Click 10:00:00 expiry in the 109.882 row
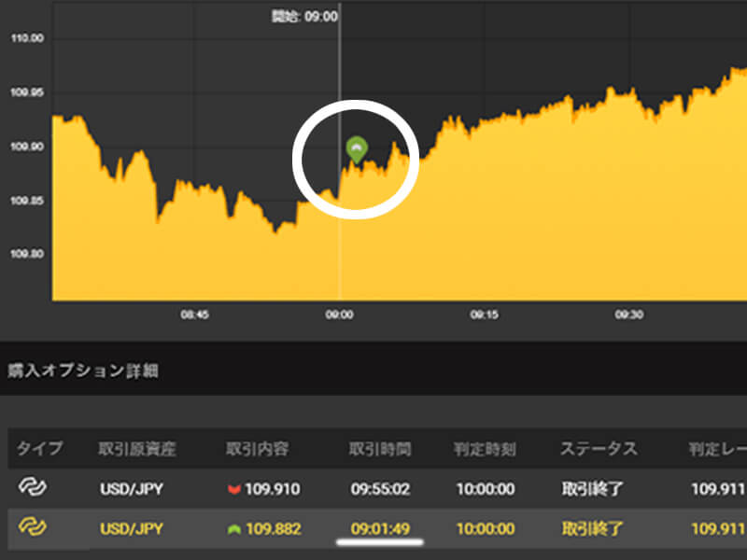 pos(486,529)
